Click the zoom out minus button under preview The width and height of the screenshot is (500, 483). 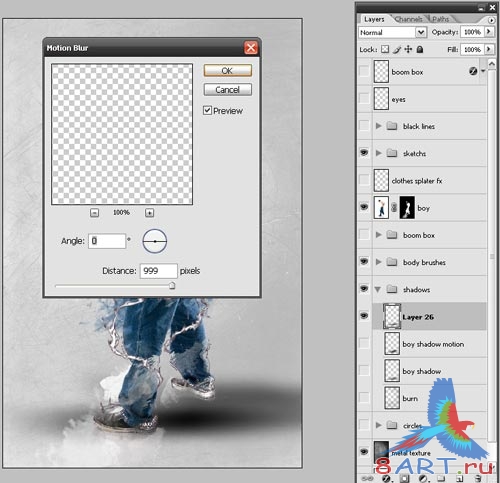94,213
